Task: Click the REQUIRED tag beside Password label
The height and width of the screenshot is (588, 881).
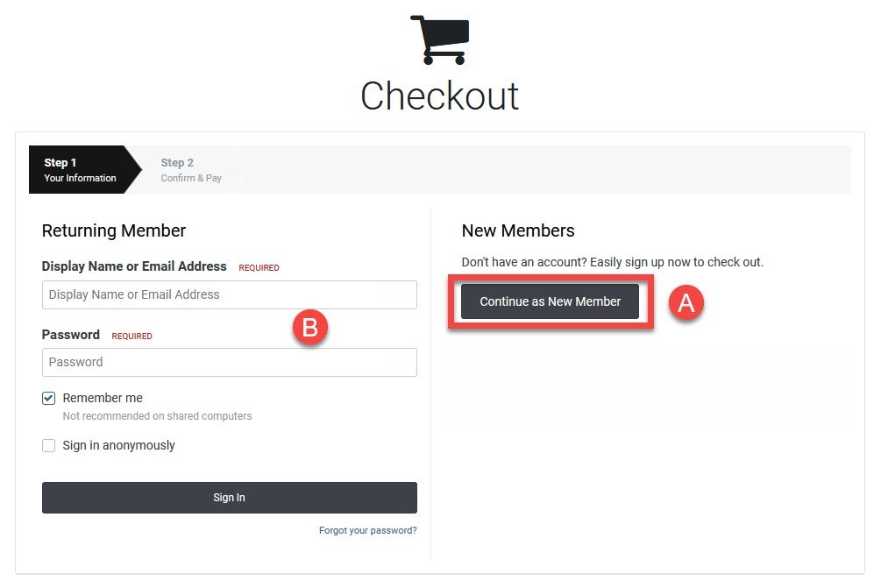Action: click(132, 337)
